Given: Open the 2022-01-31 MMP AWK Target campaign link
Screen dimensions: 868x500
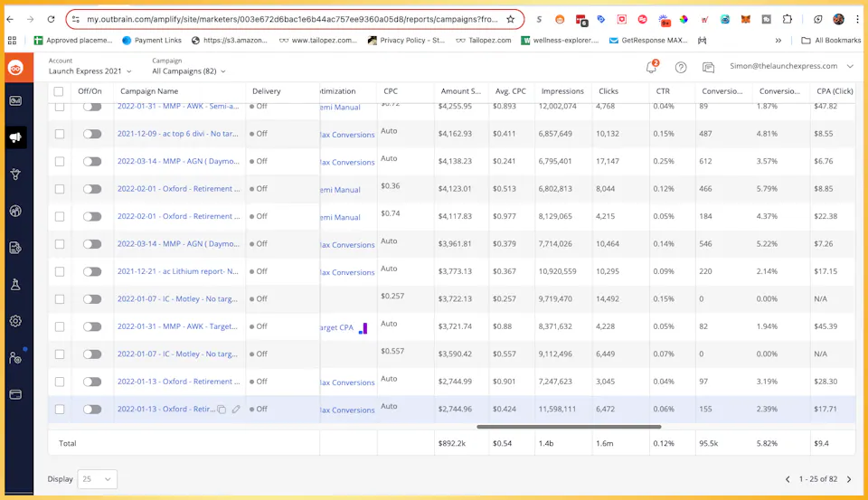Looking at the screenshot, I should coord(177,326).
